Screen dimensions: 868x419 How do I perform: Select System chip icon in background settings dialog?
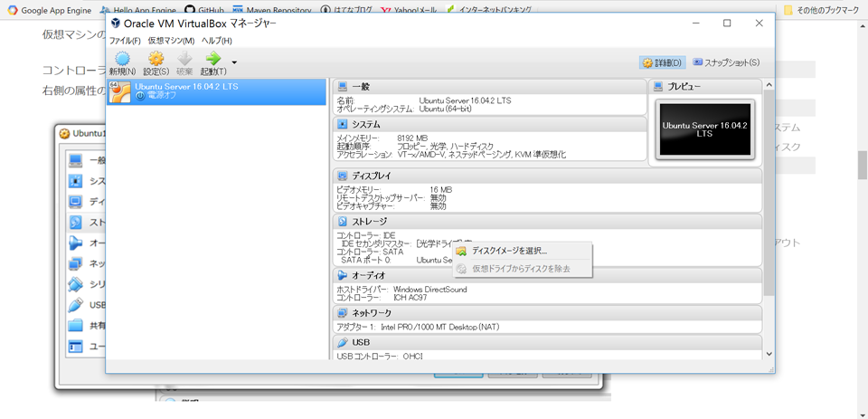tap(75, 181)
